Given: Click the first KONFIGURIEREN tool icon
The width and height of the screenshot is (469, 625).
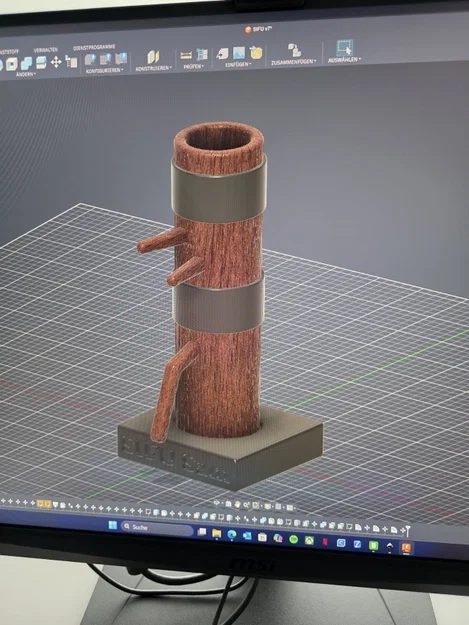Looking at the screenshot, I should [x=90, y=60].
